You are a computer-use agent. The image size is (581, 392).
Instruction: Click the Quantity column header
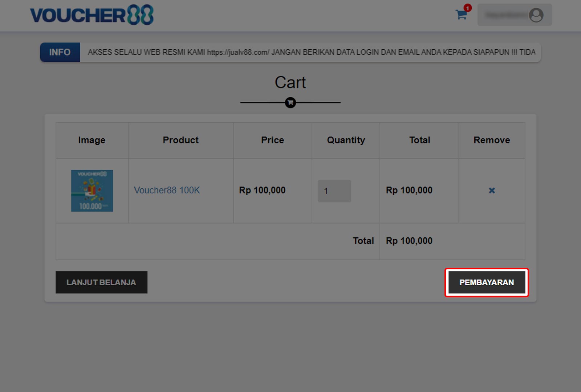pos(346,140)
